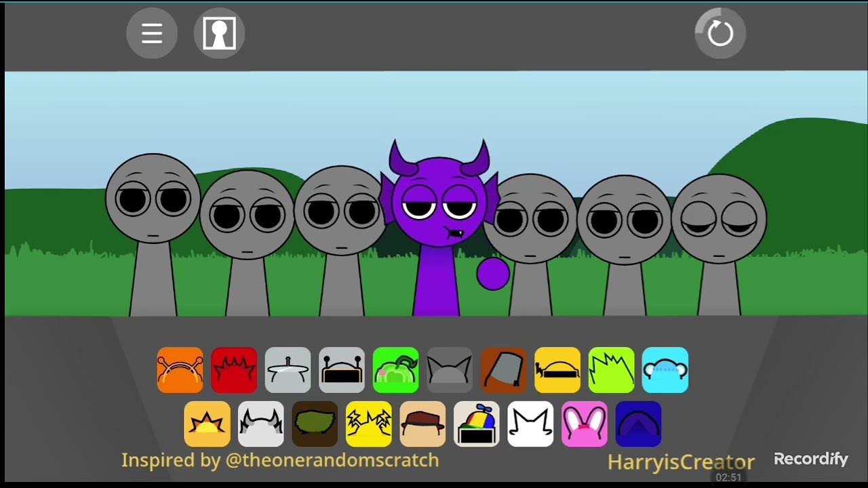Image resolution: width=868 pixels, height=488 pixels.
Task: Select the dark olive bush icon
Action: point(315,424)
